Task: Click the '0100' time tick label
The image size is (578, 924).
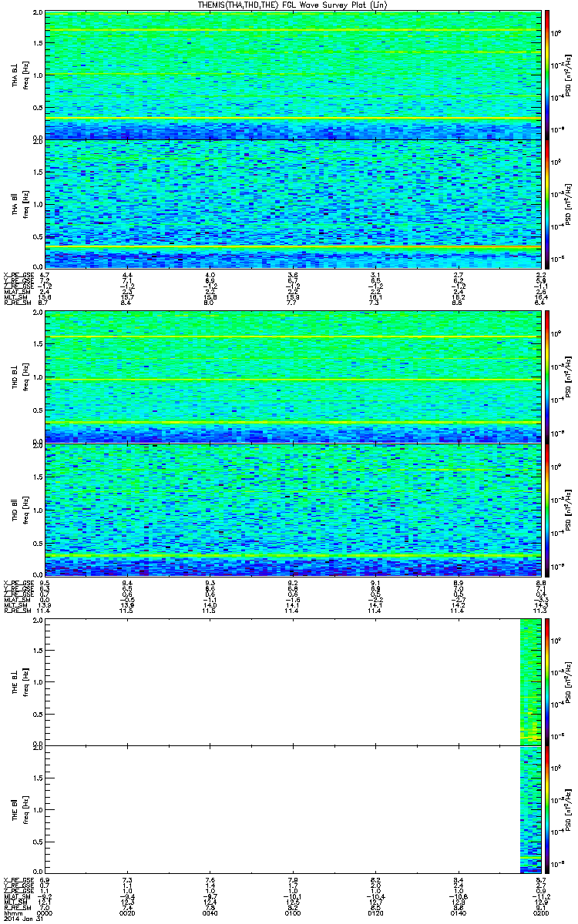Action: tap(292, 913)
